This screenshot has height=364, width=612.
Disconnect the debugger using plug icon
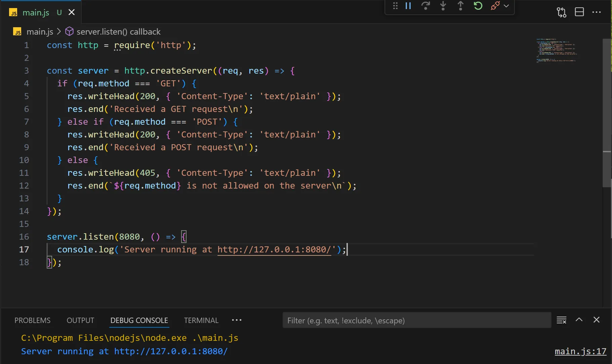click(x=495, y=6)
